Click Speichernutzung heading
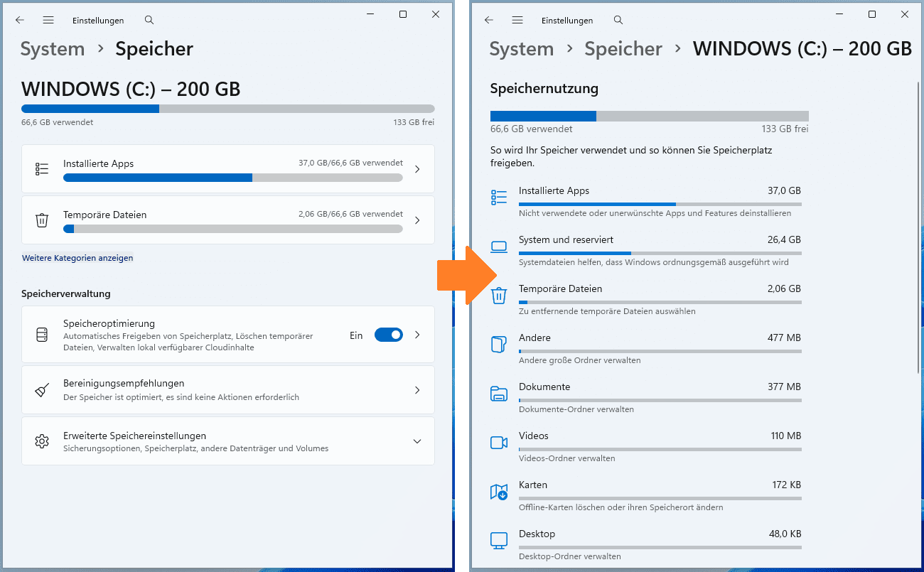Screen dimensions: 924x572 [544, 89]
